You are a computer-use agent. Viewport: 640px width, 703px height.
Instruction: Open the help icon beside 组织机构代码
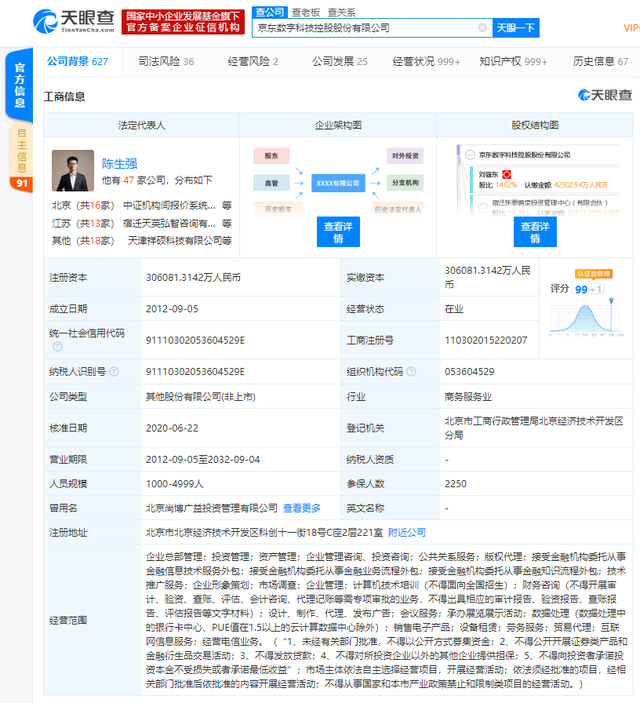(x=411, y=371)
